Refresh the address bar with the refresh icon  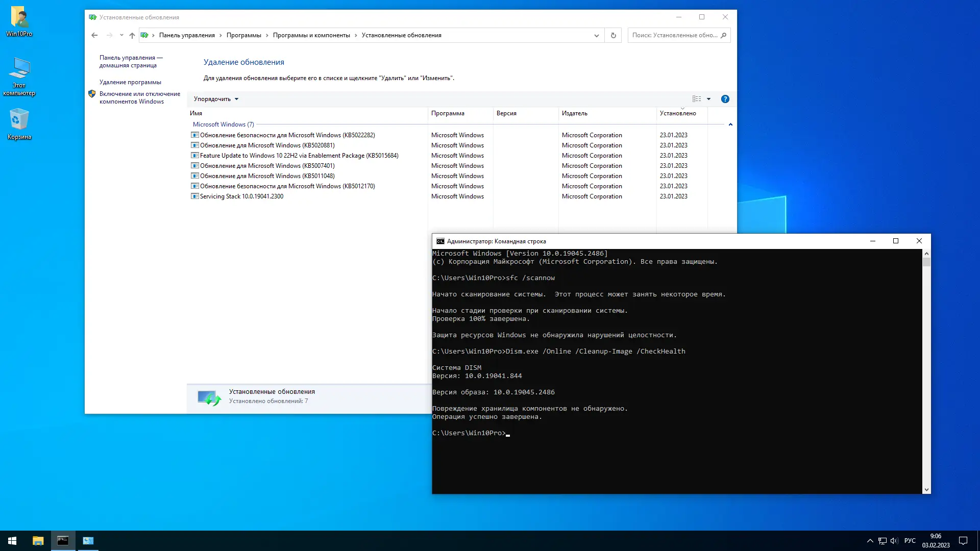click(x=613, y=35)
